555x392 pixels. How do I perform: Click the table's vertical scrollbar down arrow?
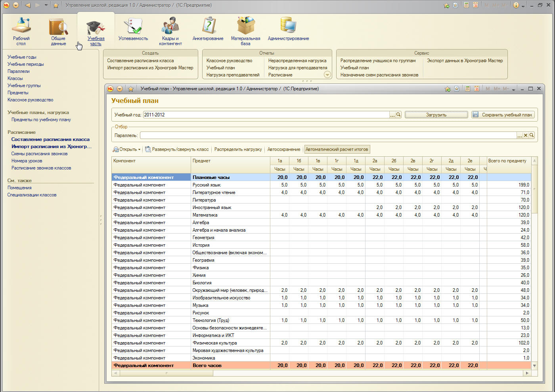pos(534,366)
